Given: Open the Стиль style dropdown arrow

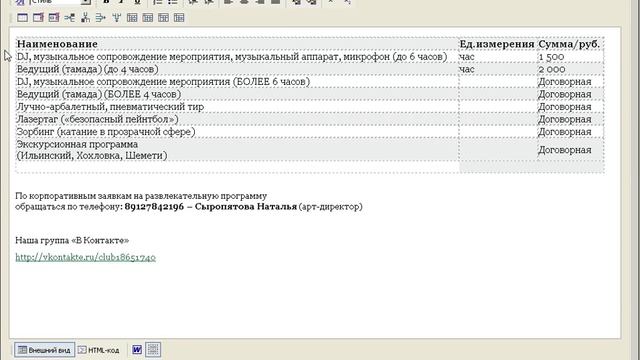Looking at the screenshot, I should click(x=86, y=2).
